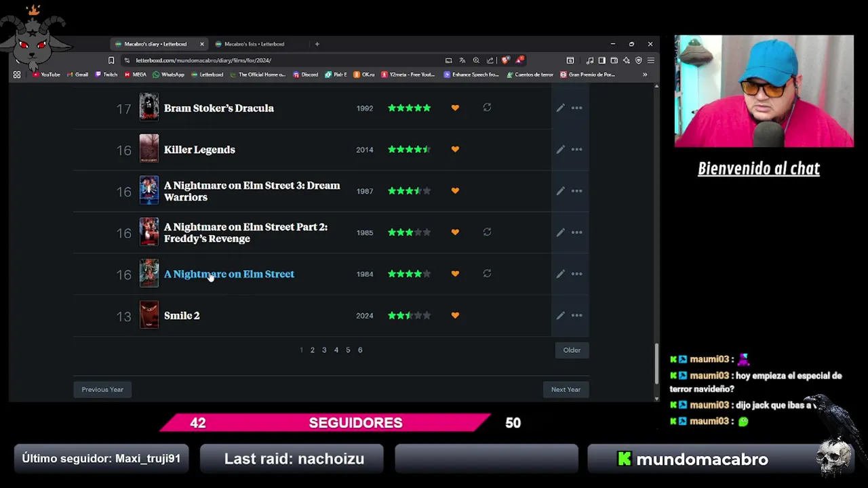
Task: Open the Killer Legends film title
Action: (x=199, y=150)
